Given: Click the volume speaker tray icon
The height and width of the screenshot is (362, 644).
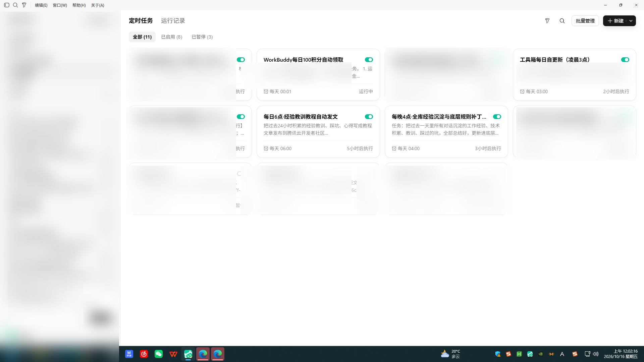Looking at the screenshot, I should 596,354.
